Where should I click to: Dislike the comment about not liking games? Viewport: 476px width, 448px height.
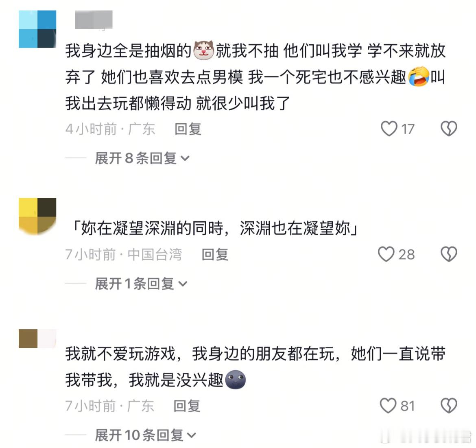coord(449,406)
